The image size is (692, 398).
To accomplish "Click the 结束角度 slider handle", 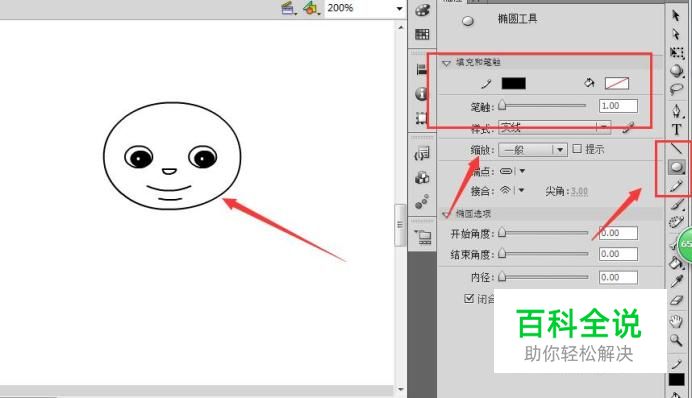I will (502, 253).
